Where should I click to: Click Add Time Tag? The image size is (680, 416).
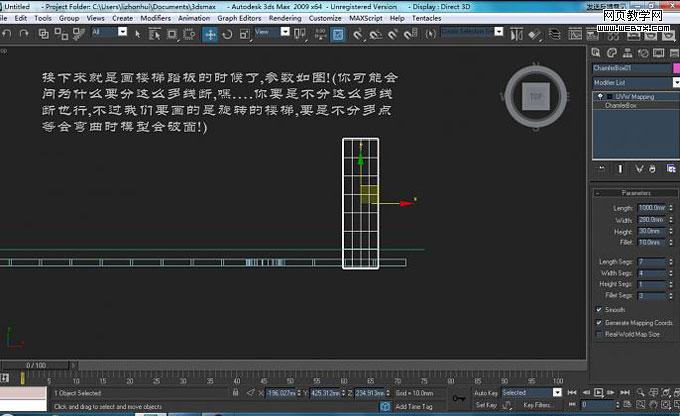coord(414,406)
